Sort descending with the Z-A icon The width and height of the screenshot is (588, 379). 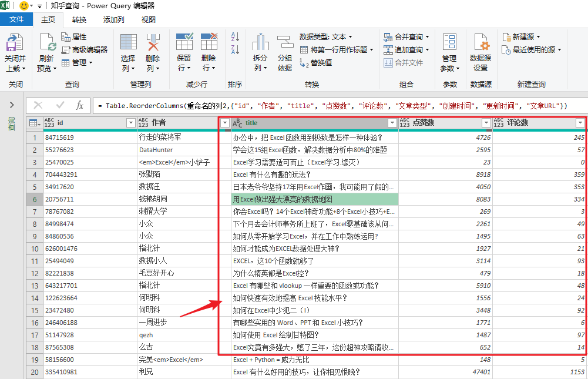235,49
